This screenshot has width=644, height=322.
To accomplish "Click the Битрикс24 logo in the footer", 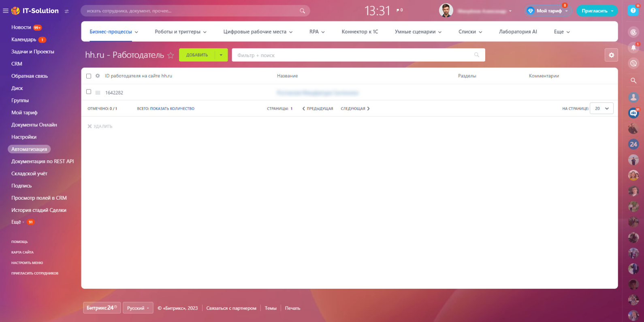I will coord(102,308).
